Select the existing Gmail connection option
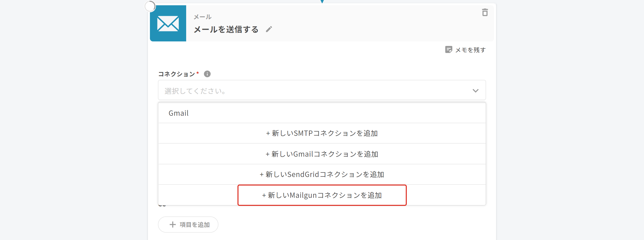 click(x=179, y=113)
